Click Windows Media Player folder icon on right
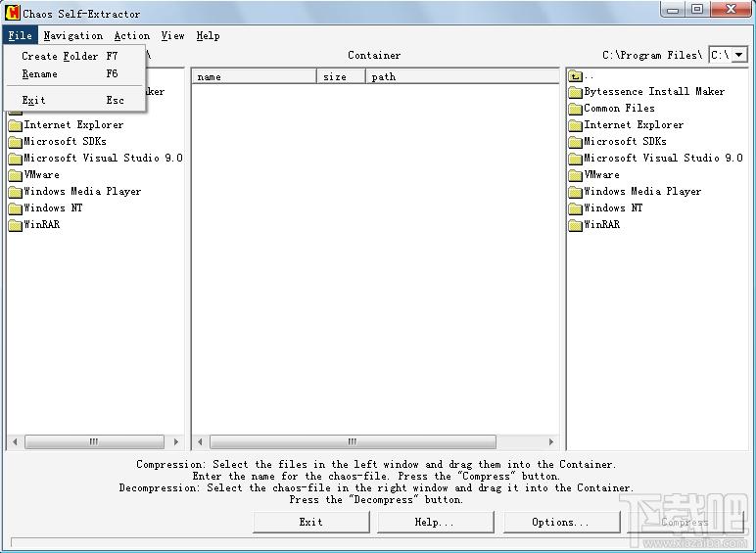The image size is (756, 553). click(575, 192)
